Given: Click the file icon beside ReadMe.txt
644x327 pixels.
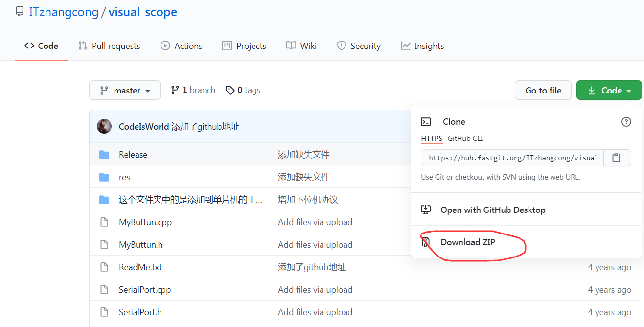Looking at the screenshot, I should (x=104, y=267).
